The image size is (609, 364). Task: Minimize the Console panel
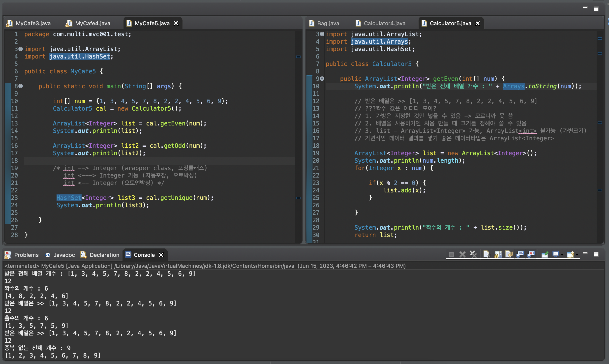click(585, 253)
